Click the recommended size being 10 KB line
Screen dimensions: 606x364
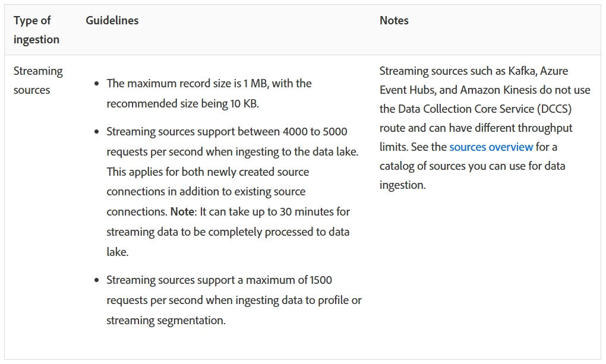pyautogui.click(x=182, y=103)
